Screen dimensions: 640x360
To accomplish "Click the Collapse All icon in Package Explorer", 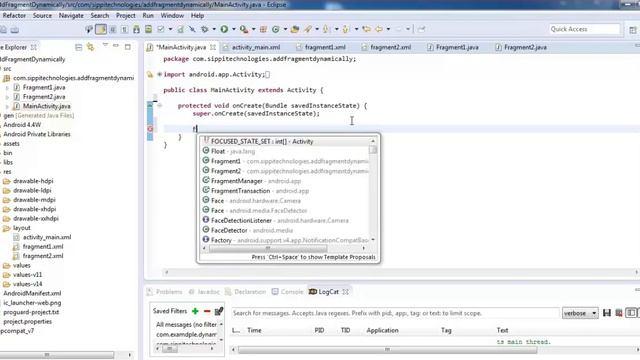I will [x=78, y=47].
